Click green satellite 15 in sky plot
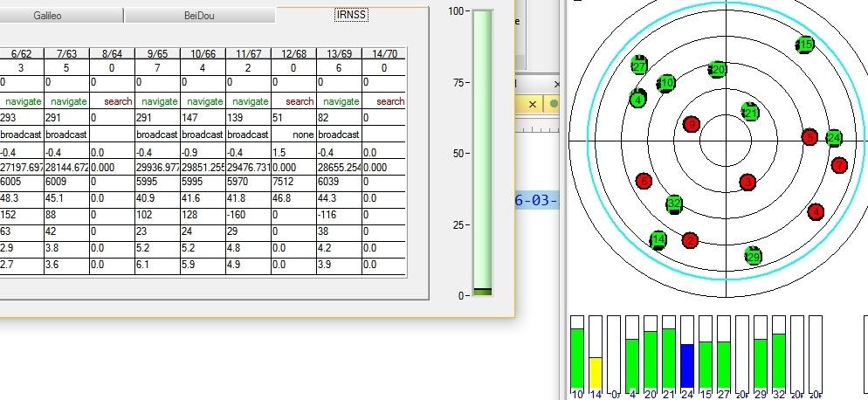 click(x=805, y=45)
